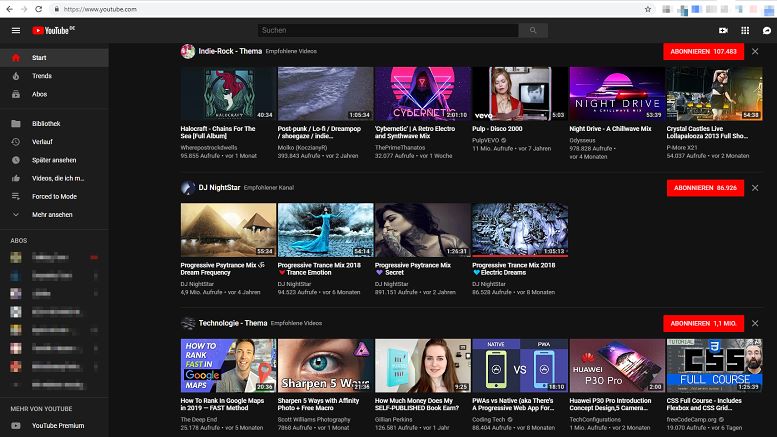This screenshot has height=437, width=777.
Task: Open the Pulp Disco 2000 thumbnail
Action: [520, 94]
